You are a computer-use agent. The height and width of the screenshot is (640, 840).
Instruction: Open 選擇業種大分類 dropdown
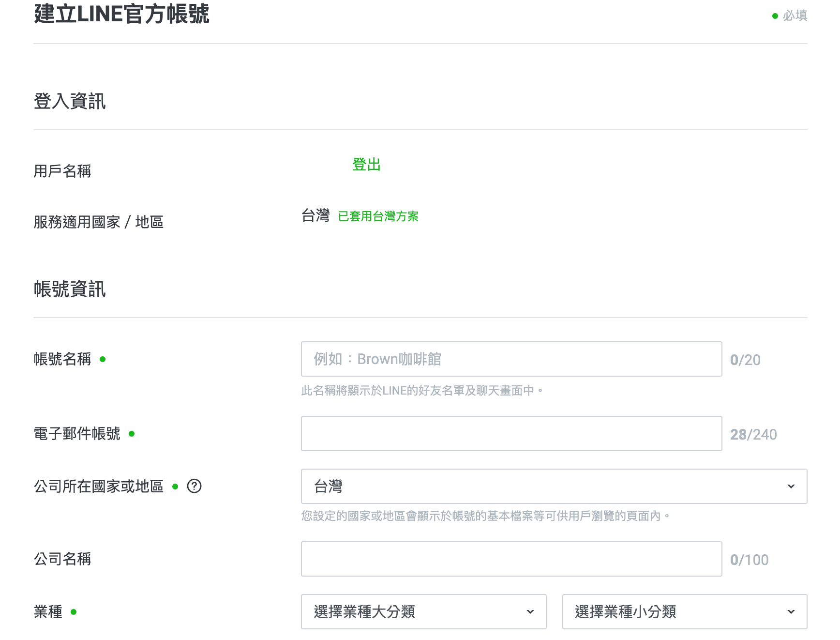click(424, 612)
